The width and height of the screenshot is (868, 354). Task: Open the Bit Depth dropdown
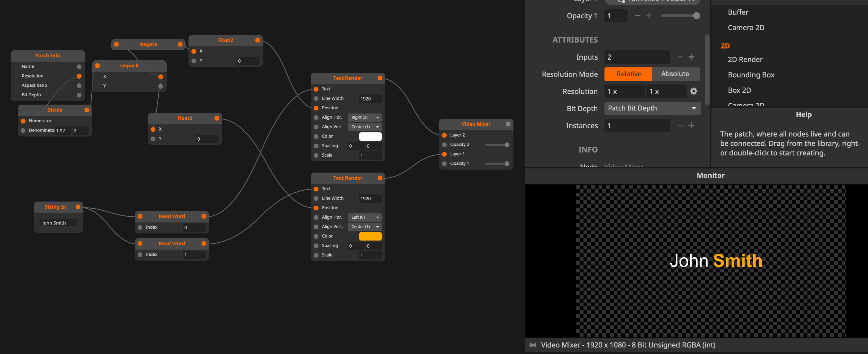tap(652, 108)
